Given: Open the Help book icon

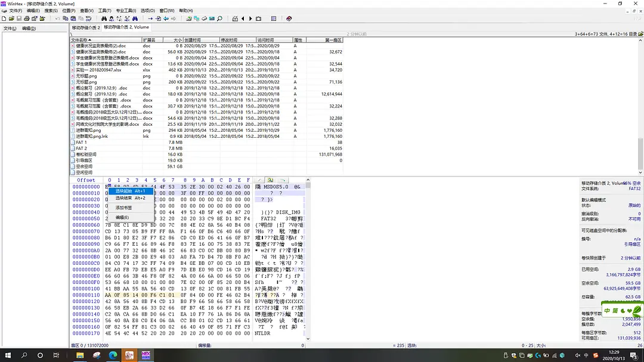Looking at the screenshot, I should pos(289,18).
